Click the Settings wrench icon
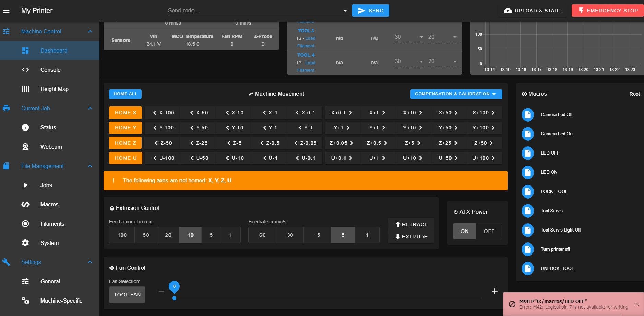 coord(6,262)
